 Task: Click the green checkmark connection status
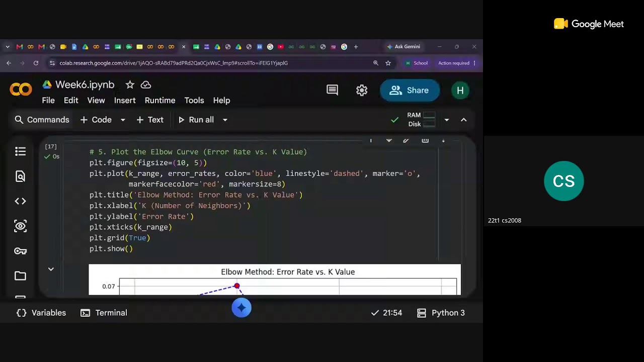[x=395, y=120]
